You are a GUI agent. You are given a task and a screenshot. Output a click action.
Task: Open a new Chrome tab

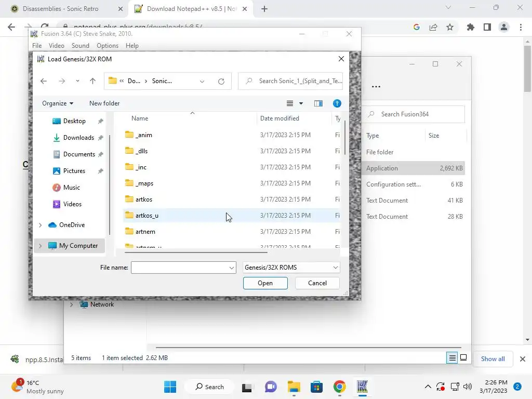(264, 9)
